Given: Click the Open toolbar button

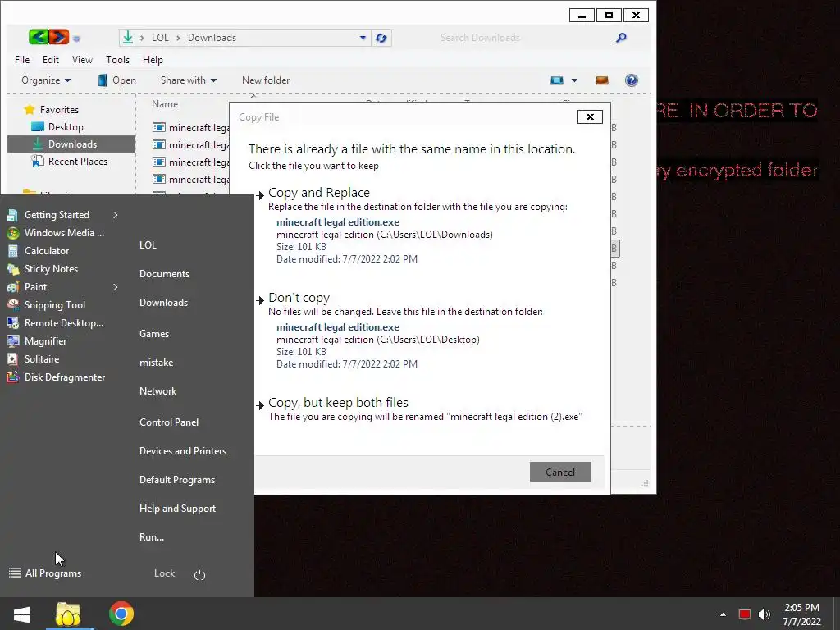Looking at the screenshot, I should [116, 80].
